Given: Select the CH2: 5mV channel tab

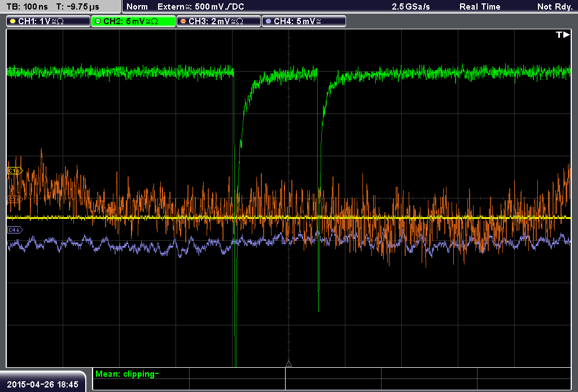Looking at the screenshot, I should (x=133, y=21).
